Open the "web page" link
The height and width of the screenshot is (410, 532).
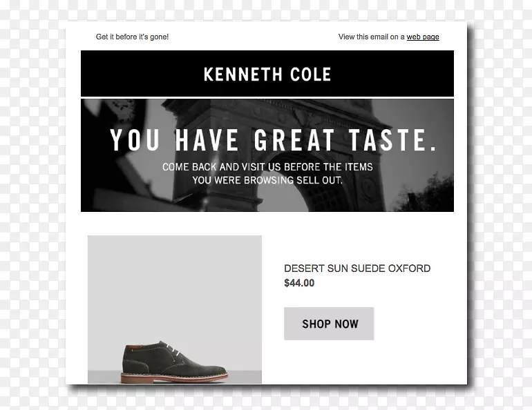422,37
